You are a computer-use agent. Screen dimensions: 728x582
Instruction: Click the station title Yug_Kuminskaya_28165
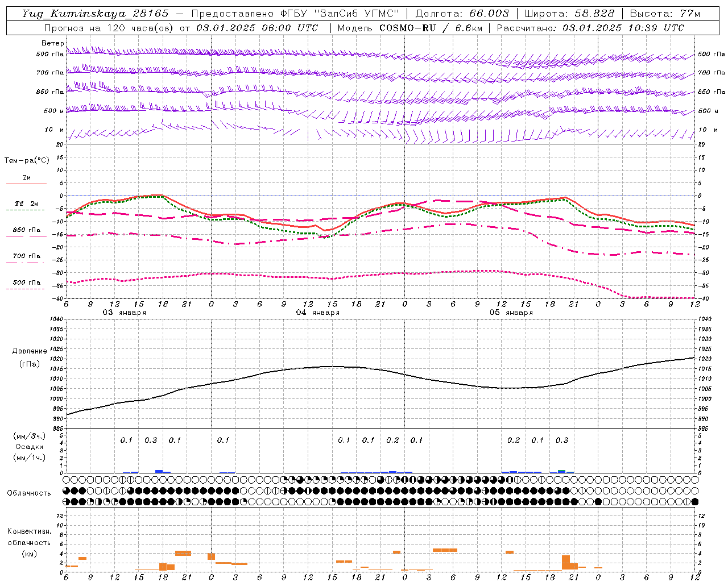96,14
